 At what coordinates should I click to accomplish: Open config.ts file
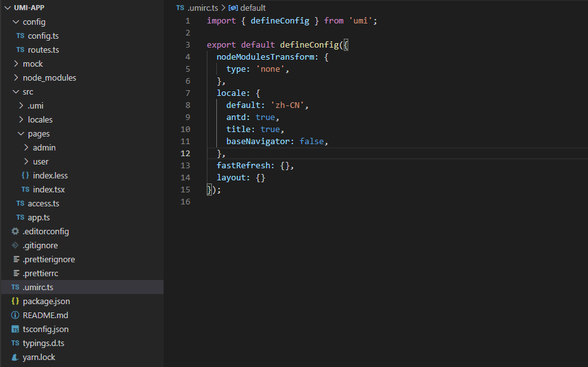click(x=43, y=36)
